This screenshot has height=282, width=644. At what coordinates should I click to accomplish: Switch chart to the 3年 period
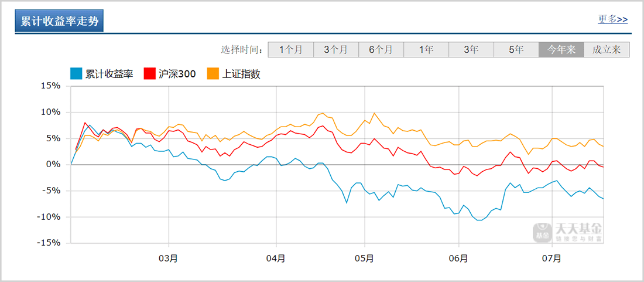point(471,50)
